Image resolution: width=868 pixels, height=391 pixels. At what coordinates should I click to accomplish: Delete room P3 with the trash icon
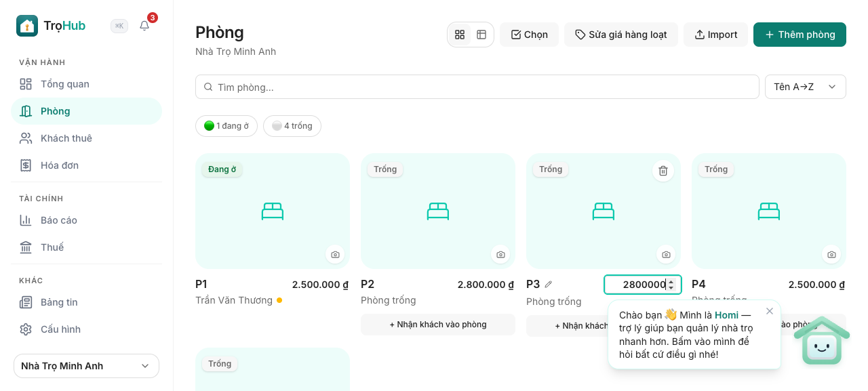pyautogui.click(x=663, y=171)
